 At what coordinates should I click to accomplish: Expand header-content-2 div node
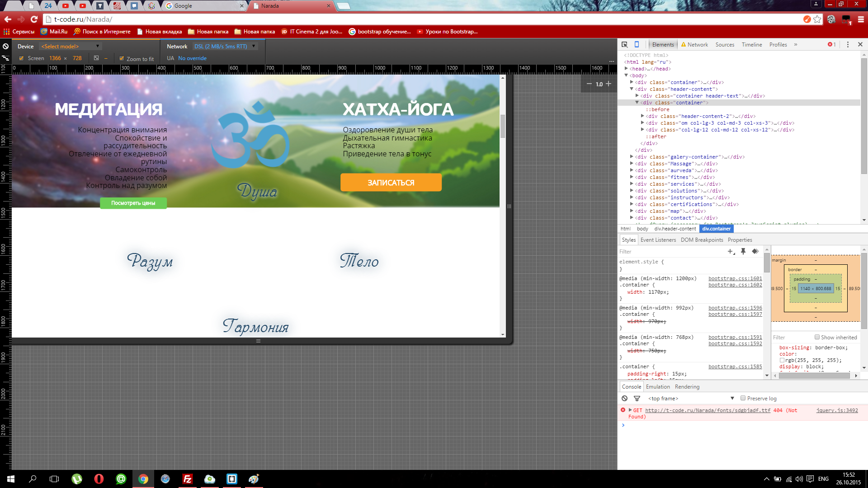pos(642,116)
